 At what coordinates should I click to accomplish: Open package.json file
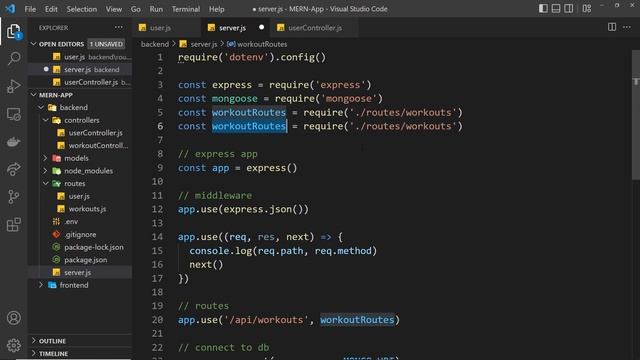[80, 260]
